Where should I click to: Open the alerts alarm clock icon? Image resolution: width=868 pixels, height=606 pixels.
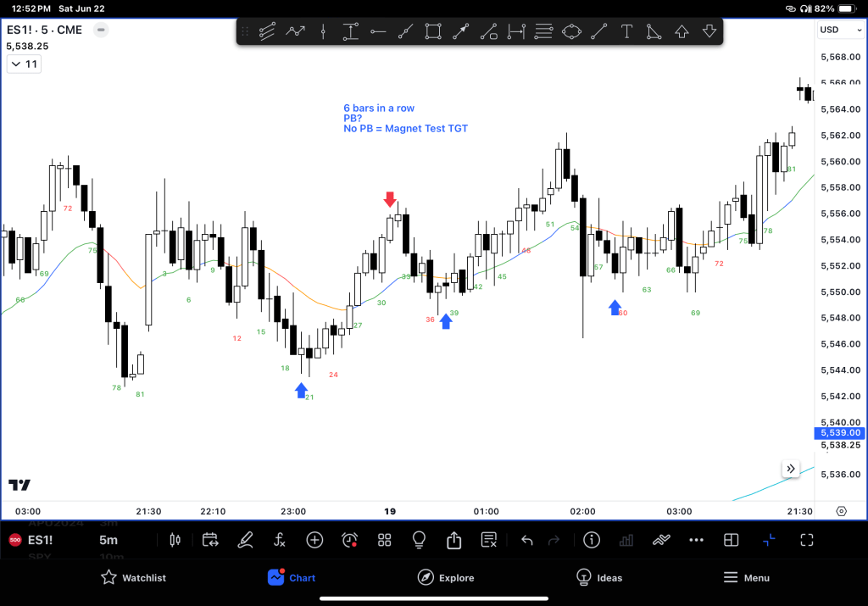[x=349, y=540]
